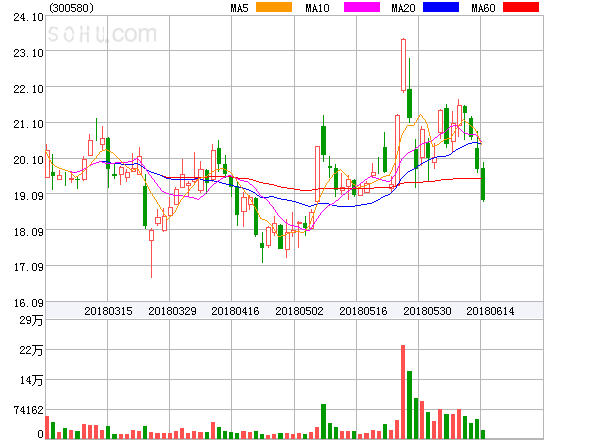600x440 pixels.
Task: Click the 20180530 date label
Action: [x=427, y=311]
